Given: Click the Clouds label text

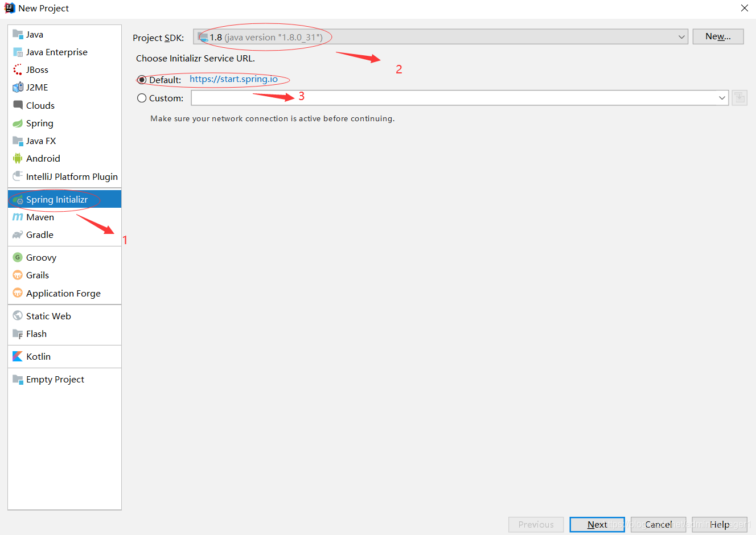Looking at the screenshot, I should pos(40,105).
